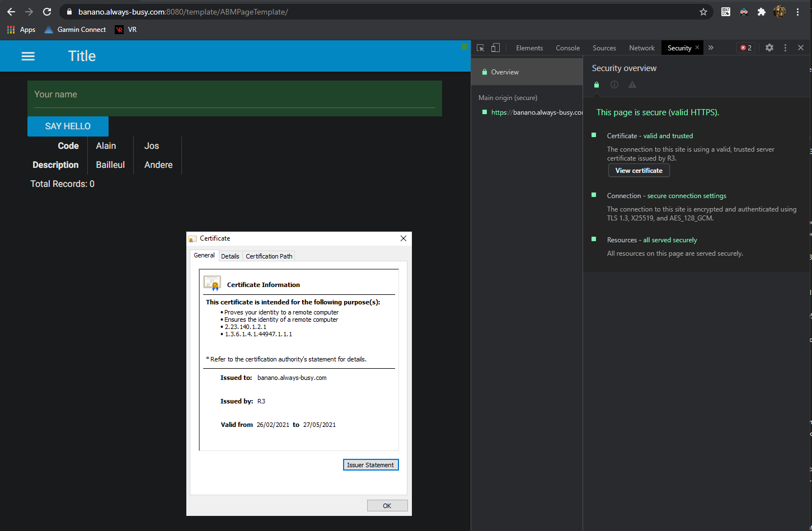Open the Certification Path tab
The image size is (812, 531).
click(x=269, y=256)
